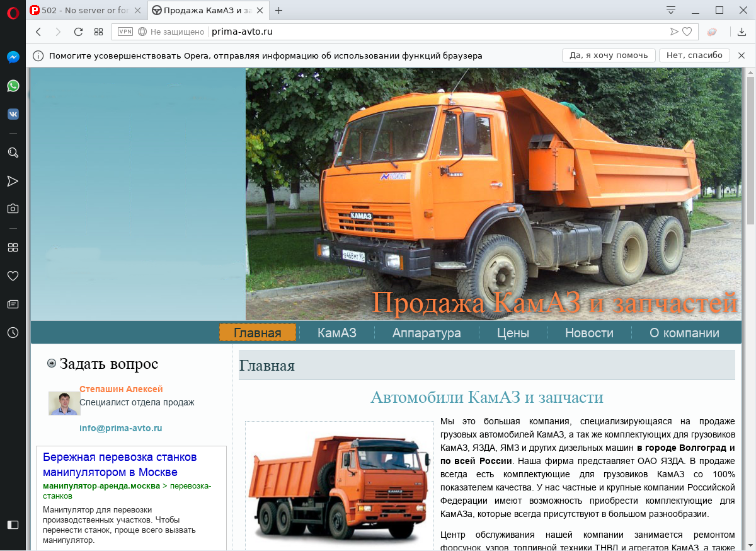
Task: Open the ad 'Бережная перевозка станков' link
Action: [120, 465]
